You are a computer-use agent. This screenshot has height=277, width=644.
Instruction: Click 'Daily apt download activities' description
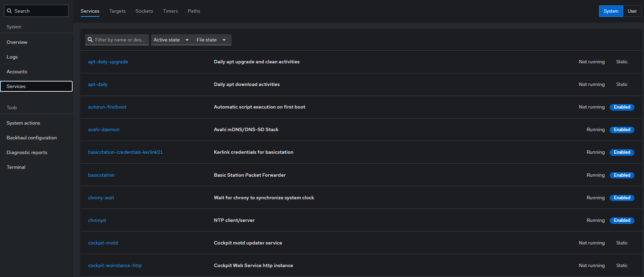pyautogui.click(x=247, y=84)
